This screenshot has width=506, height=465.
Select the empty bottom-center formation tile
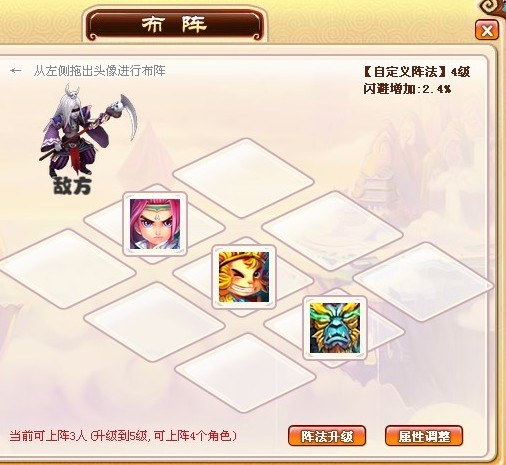[x=246, y=373]
